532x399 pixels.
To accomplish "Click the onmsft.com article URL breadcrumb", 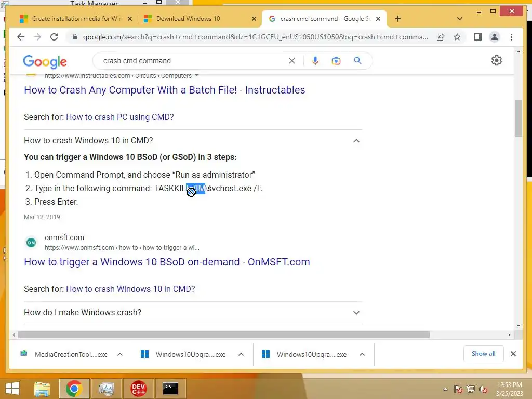I will pyautogui.click(x=122, y=248).
